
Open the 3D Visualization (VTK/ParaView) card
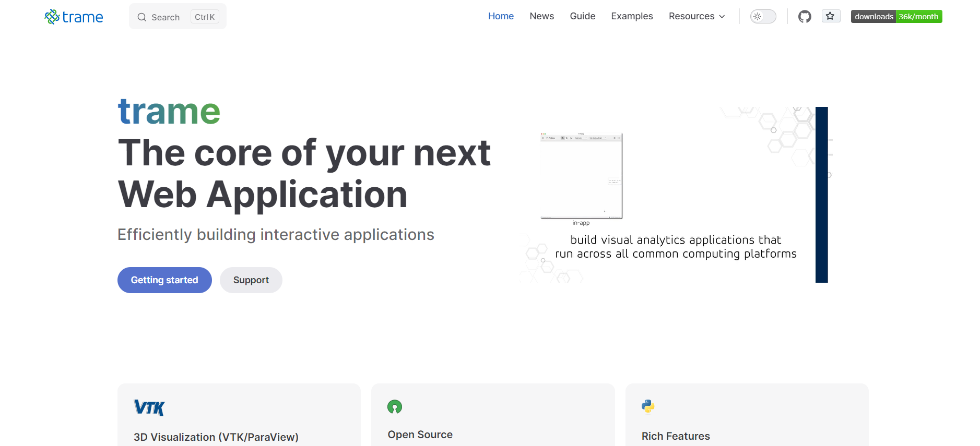[x=239, y=417]
